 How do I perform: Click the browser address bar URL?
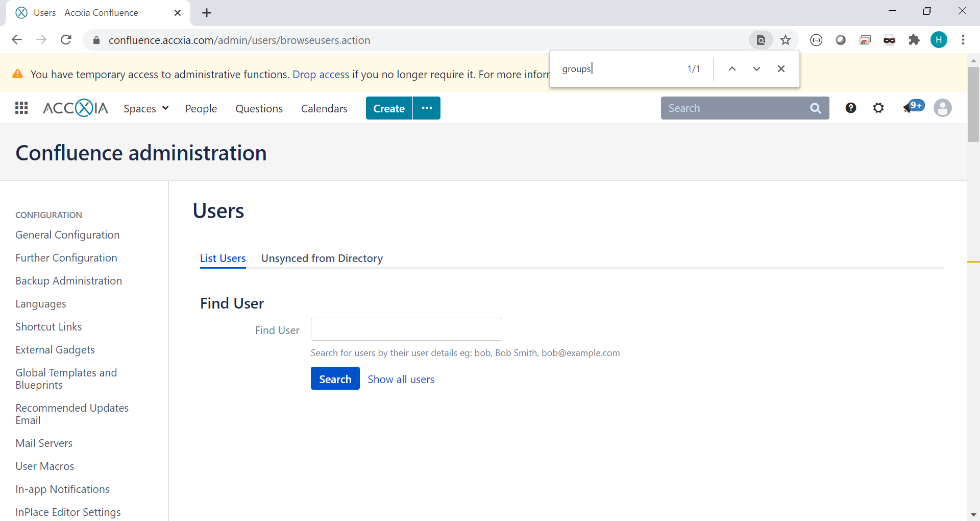[x=239, y=40]
